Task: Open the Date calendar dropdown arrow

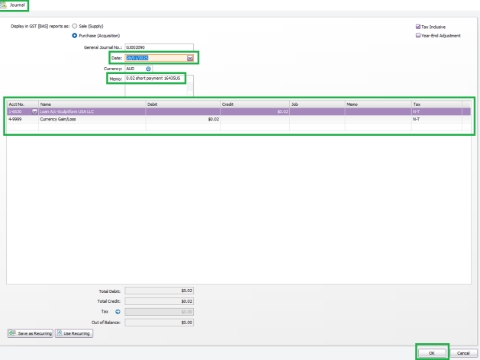Action: (x=190, y=58)
